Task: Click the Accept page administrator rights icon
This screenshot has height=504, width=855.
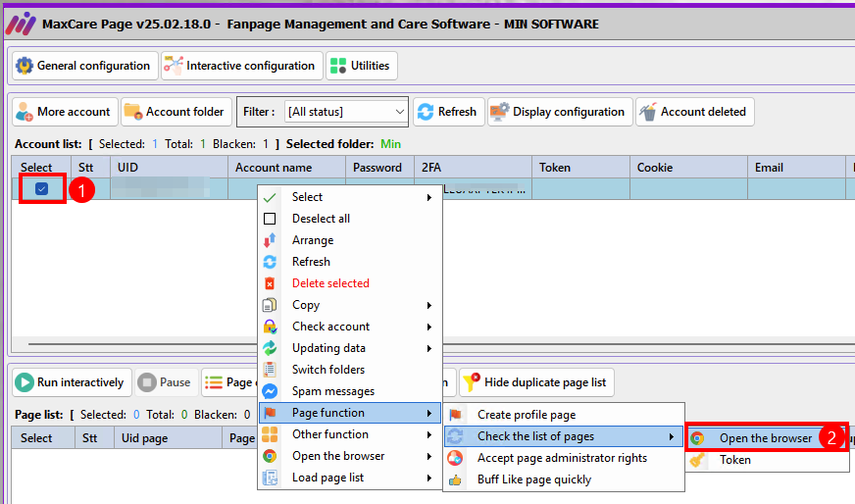Action: coord(455,458)
